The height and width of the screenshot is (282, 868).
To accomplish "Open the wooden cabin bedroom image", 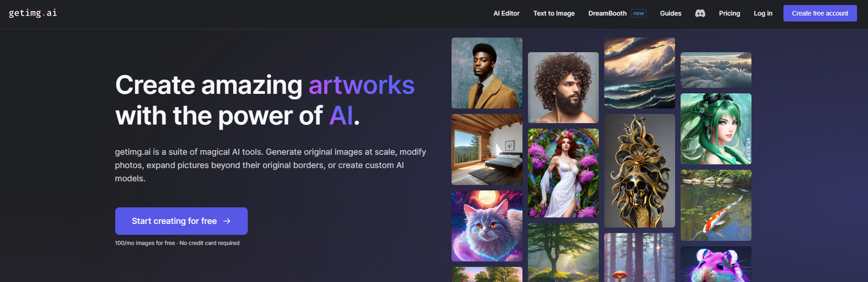I will tap(487, 149).
